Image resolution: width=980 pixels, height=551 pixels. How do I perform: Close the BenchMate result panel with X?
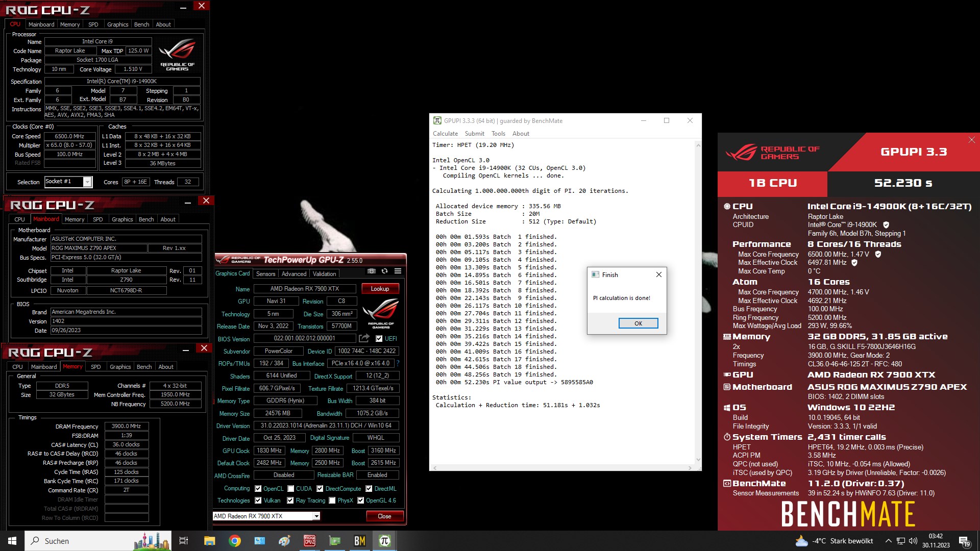[x=971, y=140]
